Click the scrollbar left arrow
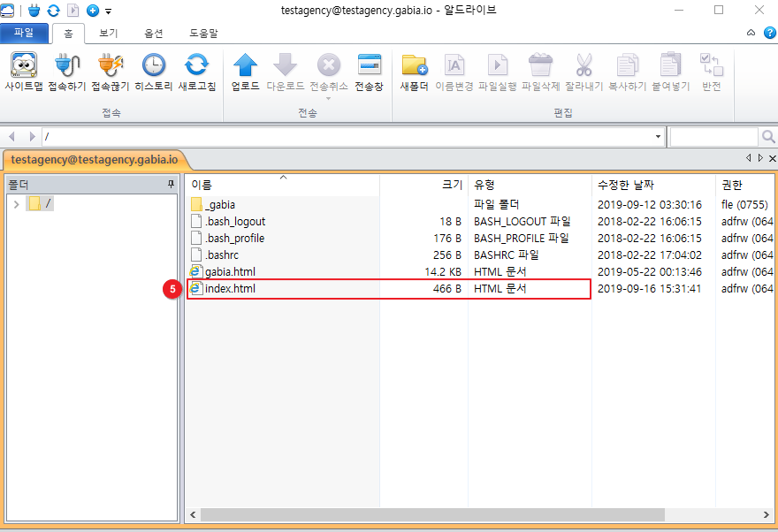The height and width of the screenshot is (532, 778). pyautogui.click(x=193, y=514)
